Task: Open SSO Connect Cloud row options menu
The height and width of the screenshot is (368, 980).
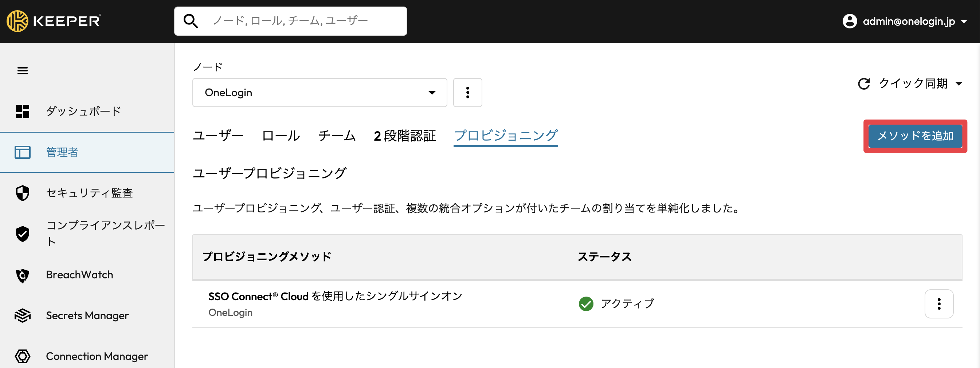Action: (939, 304)
